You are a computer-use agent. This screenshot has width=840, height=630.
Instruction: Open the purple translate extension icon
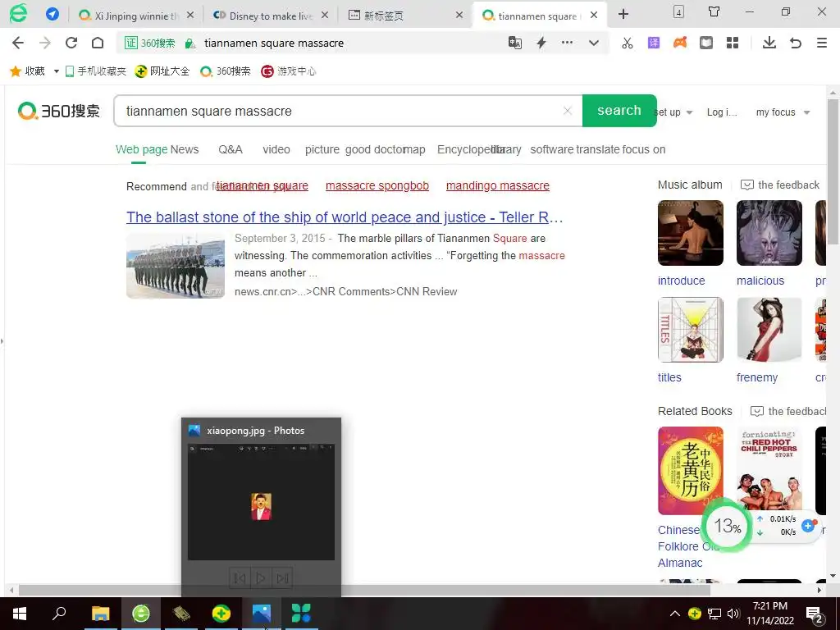pos(654,43)
